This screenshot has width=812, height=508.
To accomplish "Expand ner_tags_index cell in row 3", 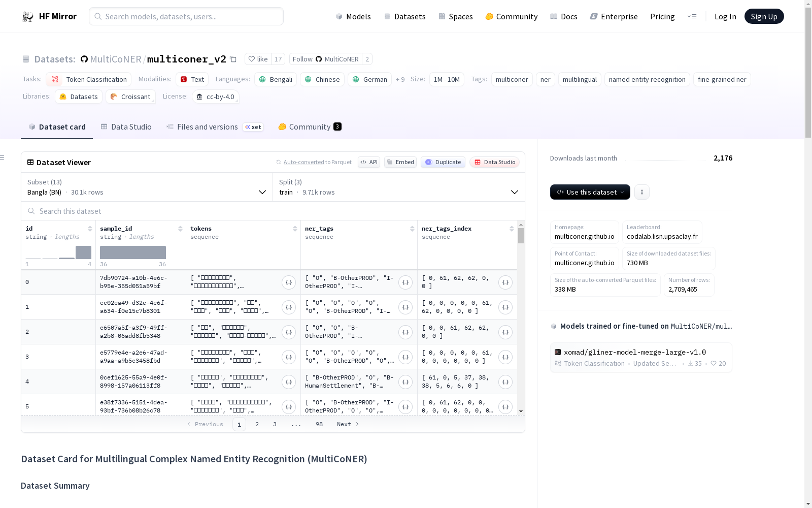I will (x=505, y=357).
